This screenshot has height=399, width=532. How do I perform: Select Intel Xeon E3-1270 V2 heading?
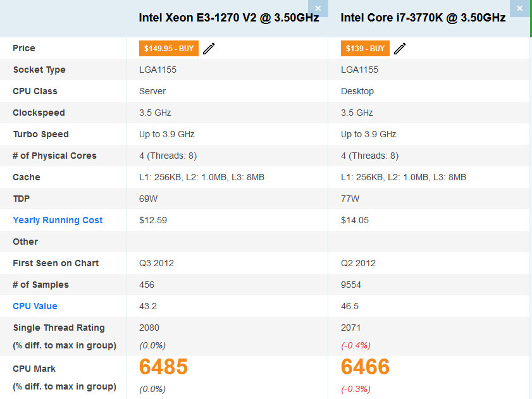[229, 18]
